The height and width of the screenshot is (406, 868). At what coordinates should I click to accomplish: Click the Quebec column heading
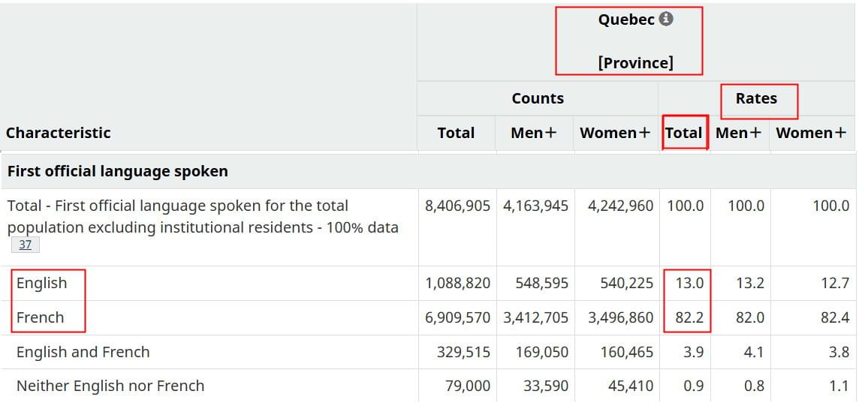[626, 20]
